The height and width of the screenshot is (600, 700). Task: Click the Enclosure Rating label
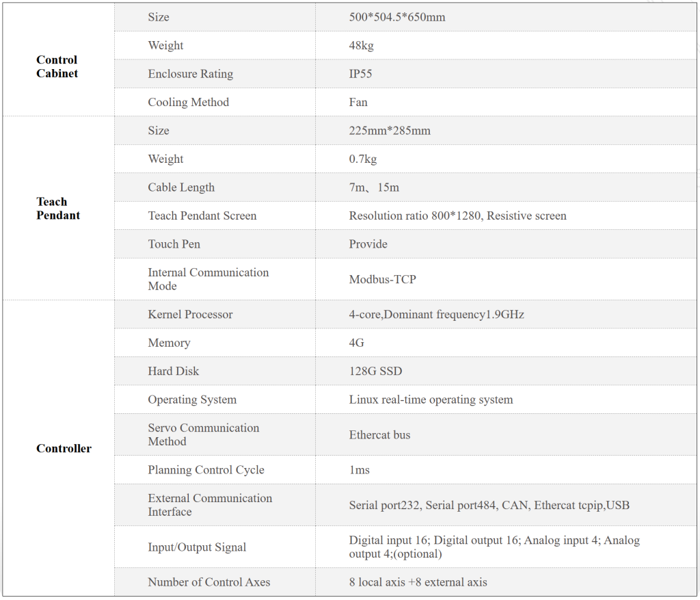pyautogui.click(x=190, y=74)
